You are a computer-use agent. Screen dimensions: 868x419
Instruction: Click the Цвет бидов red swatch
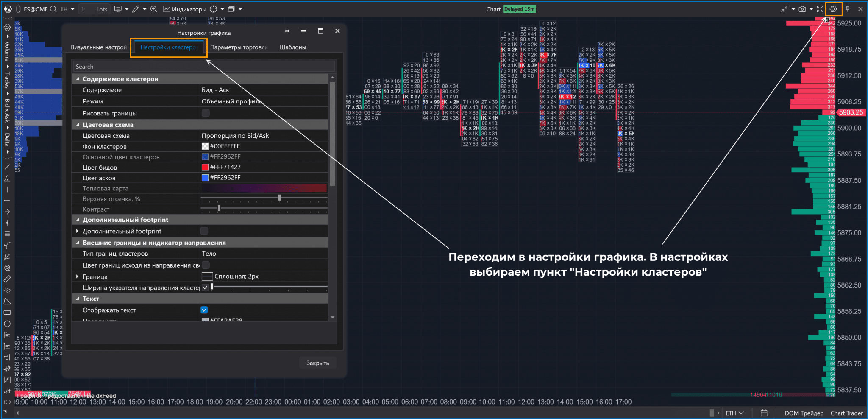coord(205,167)
